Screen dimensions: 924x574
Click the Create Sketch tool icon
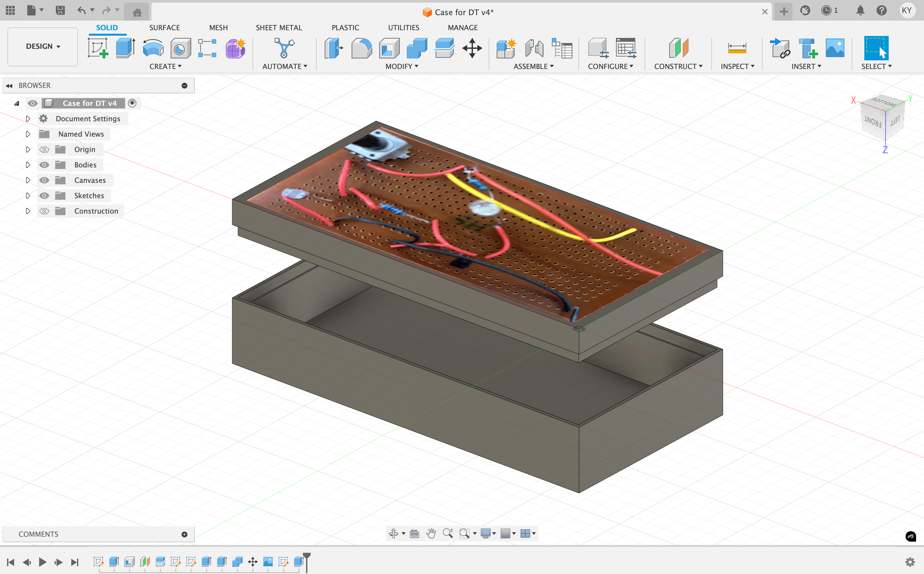[98, 48]
